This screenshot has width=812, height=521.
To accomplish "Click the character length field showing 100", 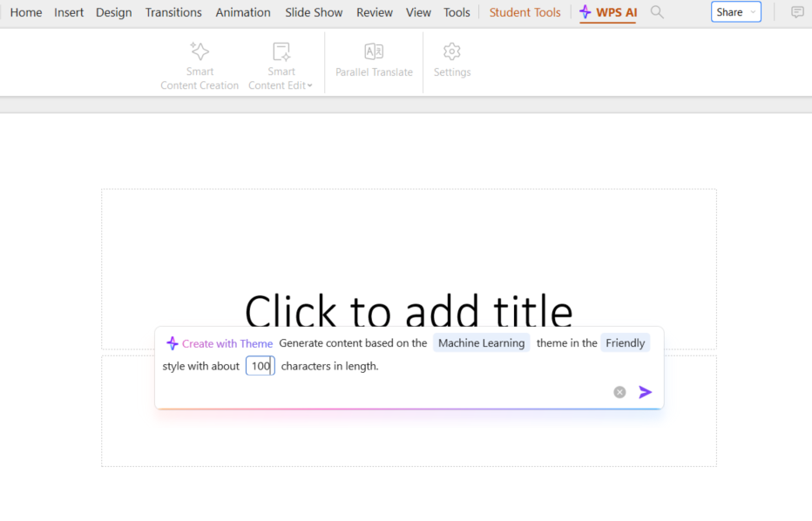I will (x=260, y=366).
